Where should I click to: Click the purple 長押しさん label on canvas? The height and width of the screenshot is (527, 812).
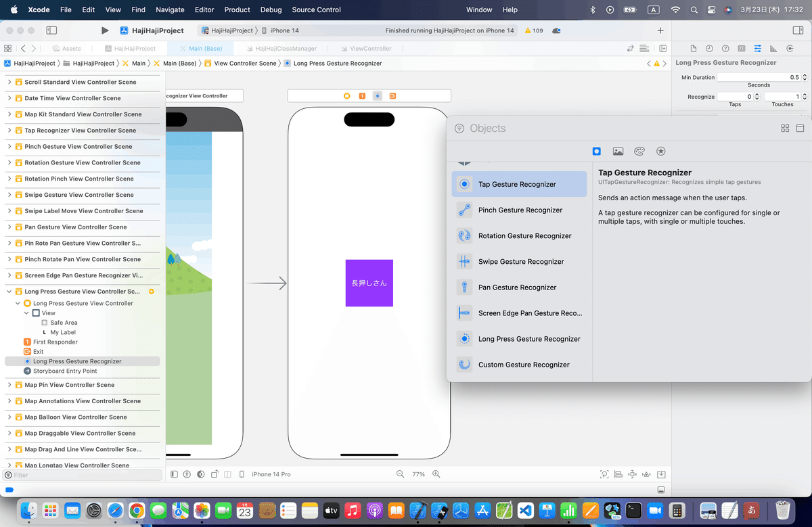pos(369,283)
